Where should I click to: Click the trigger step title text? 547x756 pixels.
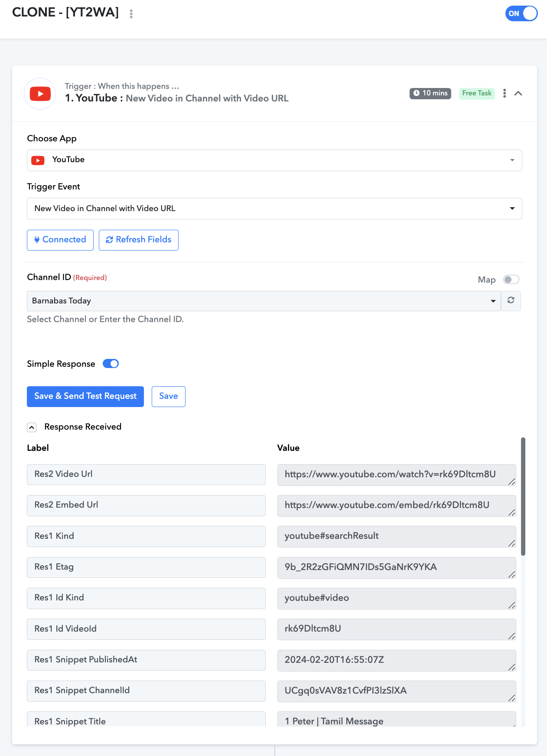click(177, 98)
